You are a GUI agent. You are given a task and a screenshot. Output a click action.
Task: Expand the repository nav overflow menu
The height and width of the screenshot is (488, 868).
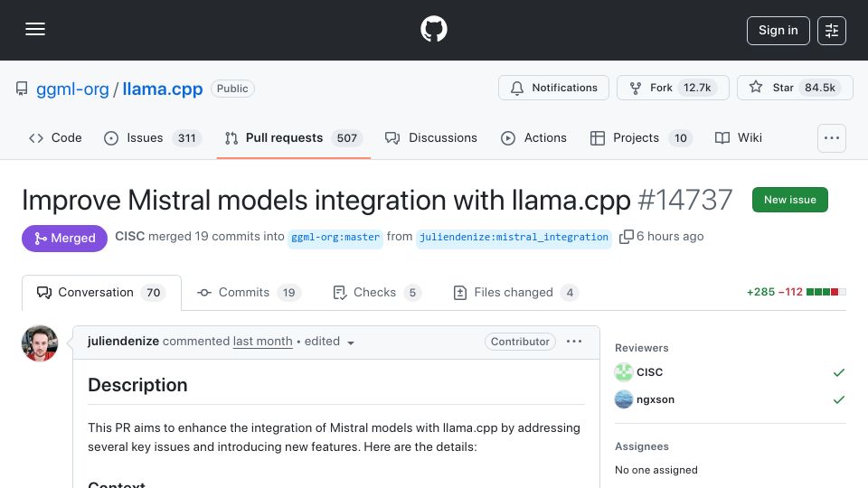(832, 138)
